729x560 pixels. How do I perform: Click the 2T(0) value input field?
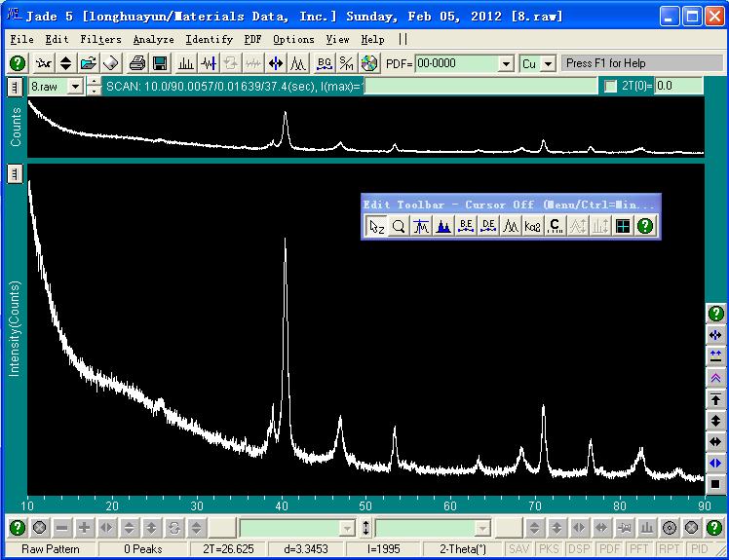(678, 86)
